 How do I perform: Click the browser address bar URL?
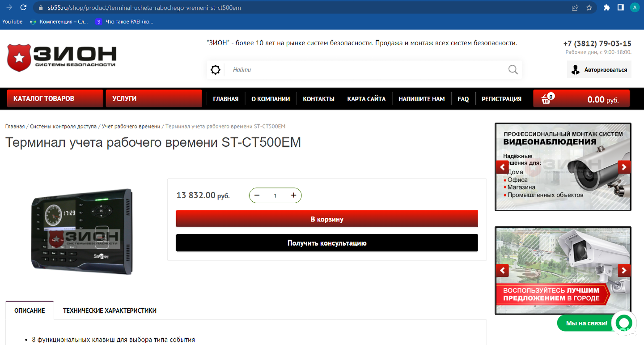[x=144, y=8]
